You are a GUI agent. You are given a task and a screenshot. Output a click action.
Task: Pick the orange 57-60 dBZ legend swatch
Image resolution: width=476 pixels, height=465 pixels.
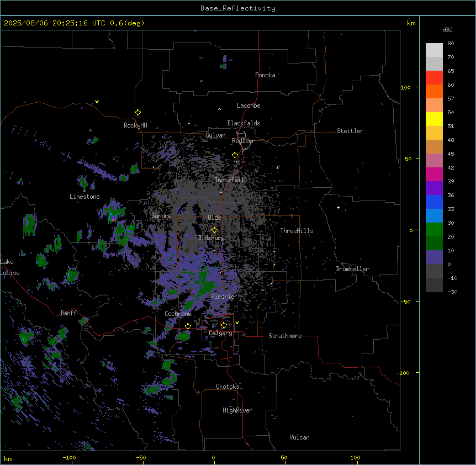[x=434, y=91]
